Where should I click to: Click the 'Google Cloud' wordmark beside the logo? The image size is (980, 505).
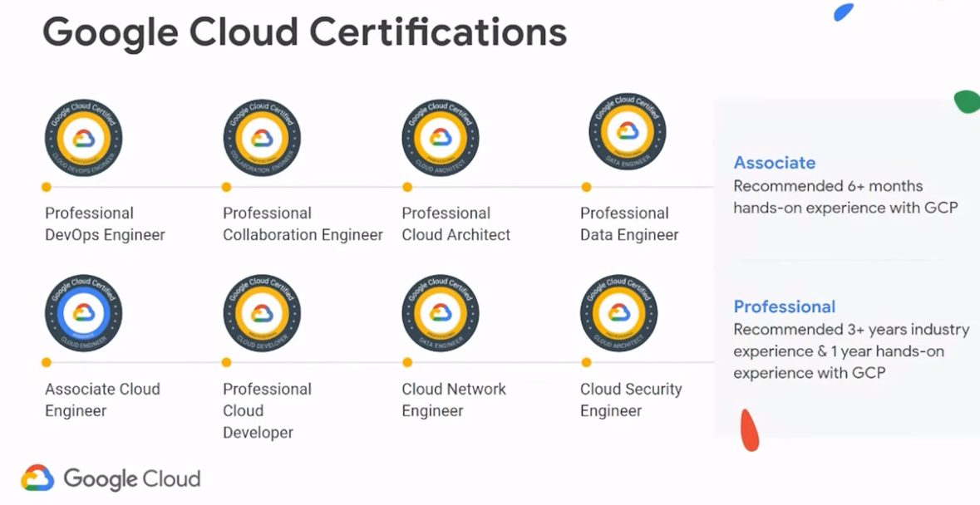pos(132,478)
